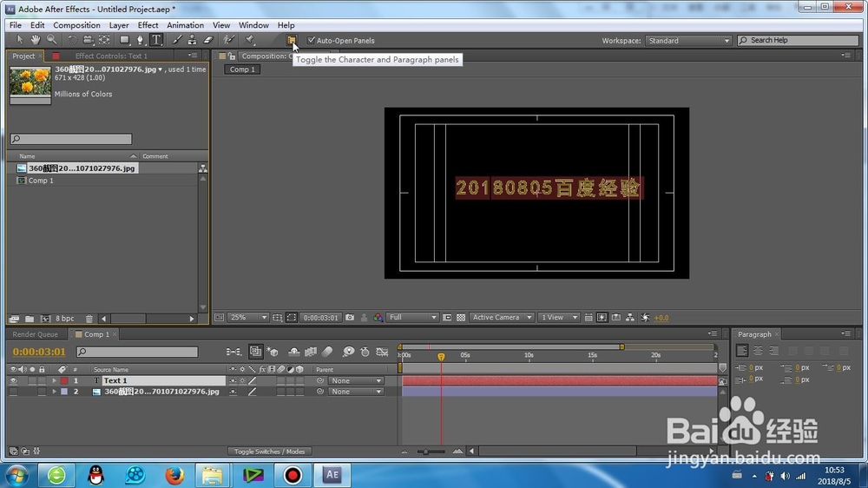Click the Create New Composition icon

(x=45, y=319)
